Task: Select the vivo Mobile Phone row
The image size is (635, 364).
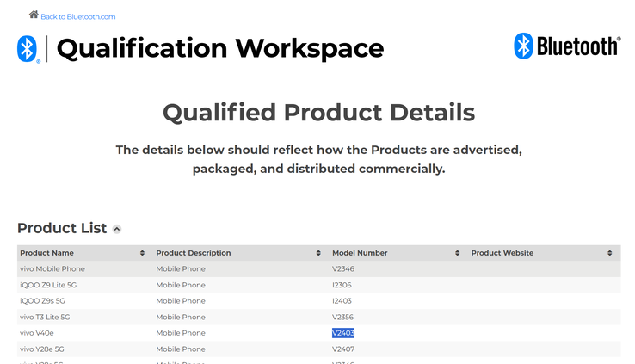Action: coord(52,269)
